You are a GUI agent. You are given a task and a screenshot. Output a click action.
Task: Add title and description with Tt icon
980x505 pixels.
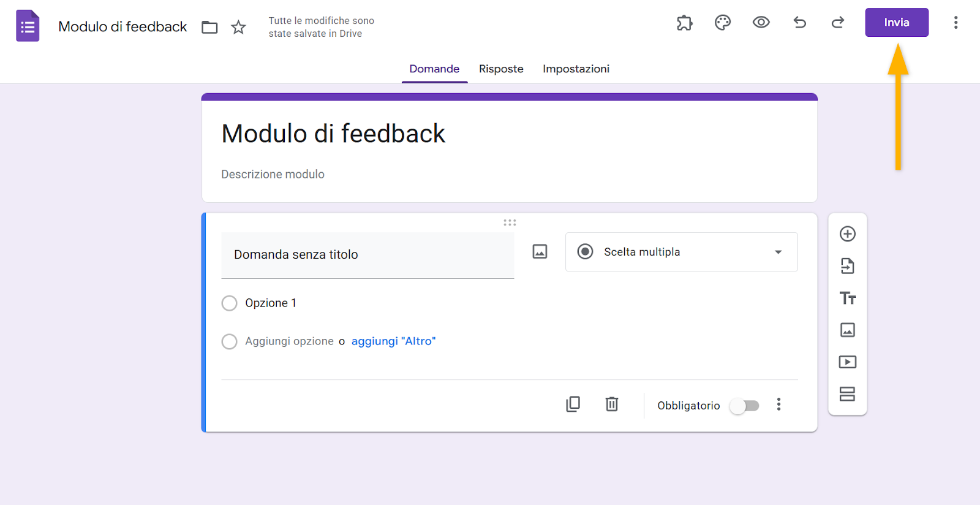pyautogui.click(x=848, y=298)
